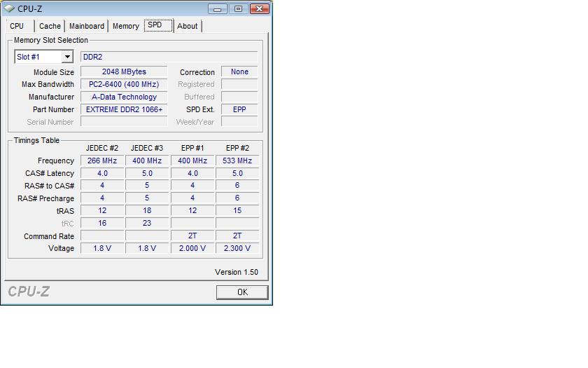The image size is (588, 368).
Task: Click the SPD tab
Action: click(155, 25)
